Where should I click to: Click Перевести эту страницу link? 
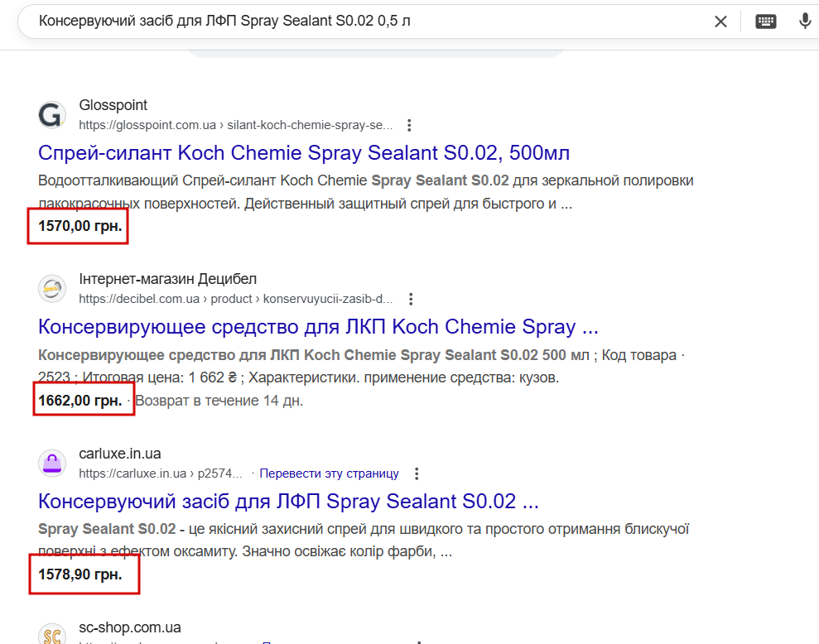(x=329, y=473)
